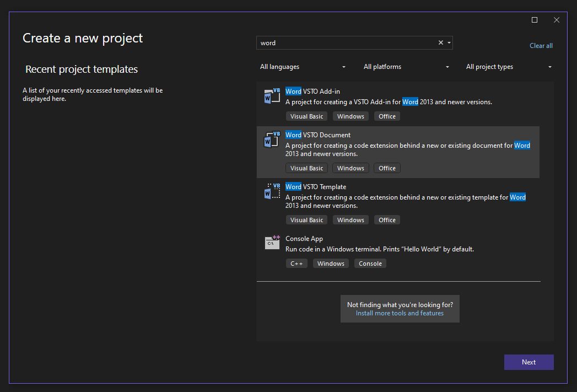Click the Word VSTO Template project icon

tap(272, 191)
